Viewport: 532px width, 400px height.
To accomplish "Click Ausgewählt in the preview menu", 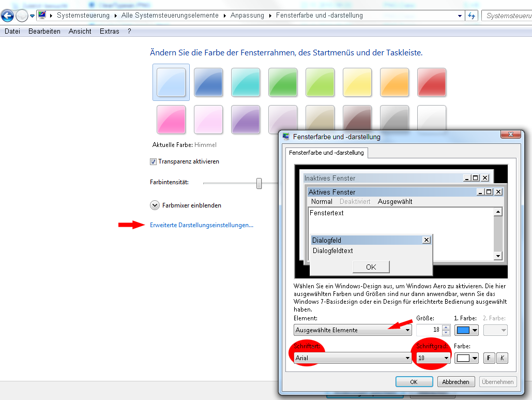I will click(x=395, y=202).
